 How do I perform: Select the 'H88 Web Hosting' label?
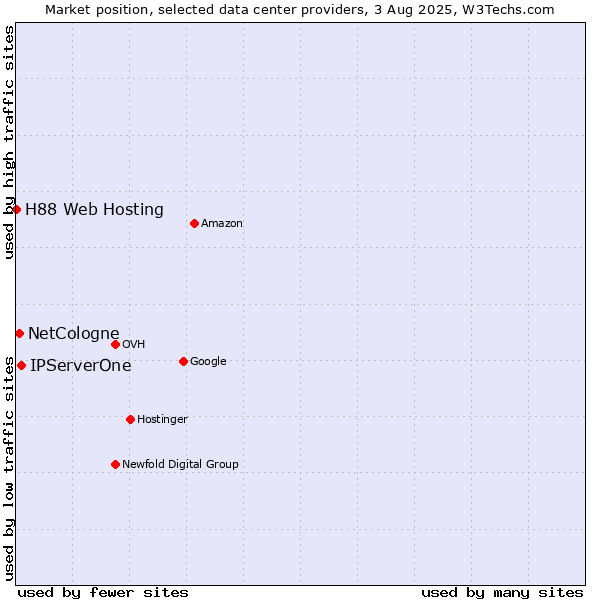click(95, 210)
